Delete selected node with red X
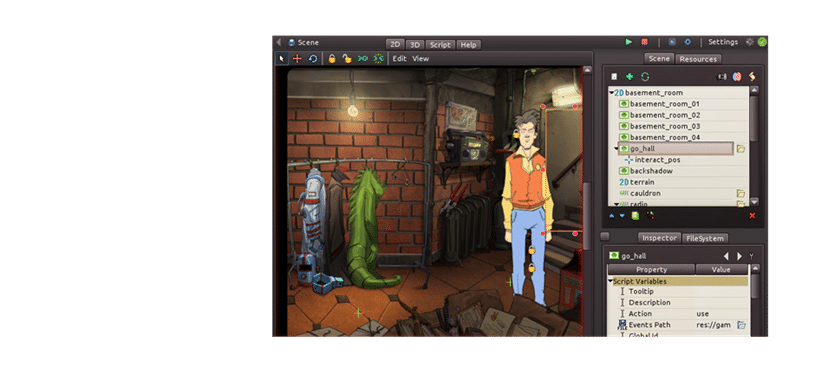This screenshot has width=815, height=381. (752, 216)
